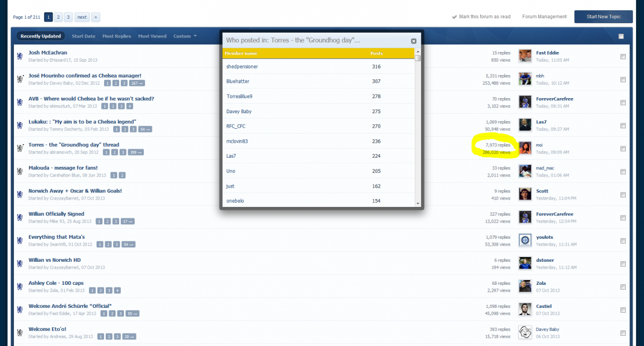
Task: Click Scott avatar on Norwich Away row
Action: tap(525, 194)
